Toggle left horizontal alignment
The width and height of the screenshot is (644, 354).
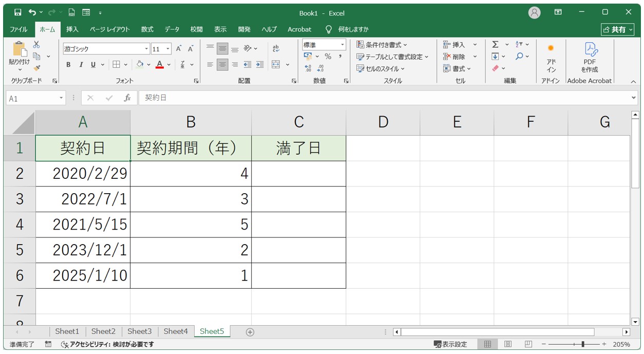point(210,65)
